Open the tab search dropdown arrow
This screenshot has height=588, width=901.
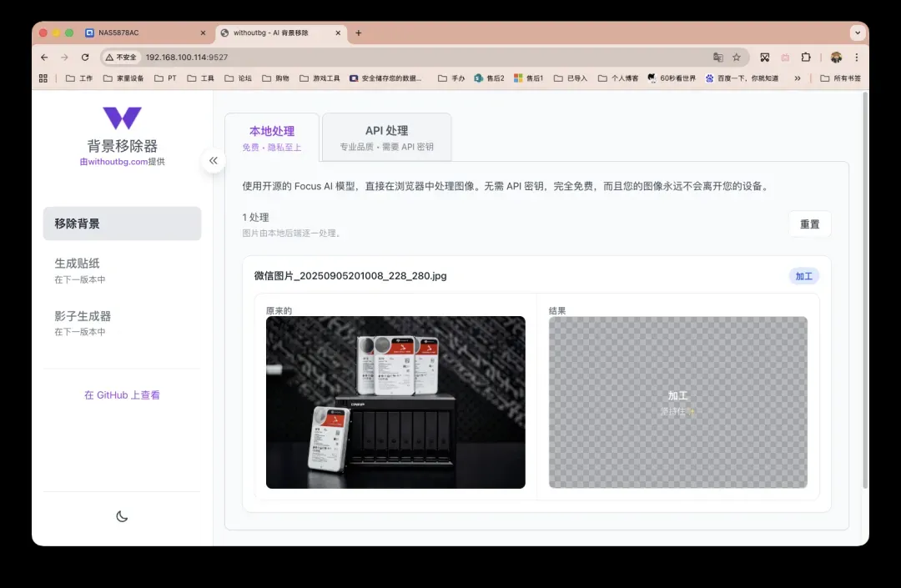coord(857,33)
